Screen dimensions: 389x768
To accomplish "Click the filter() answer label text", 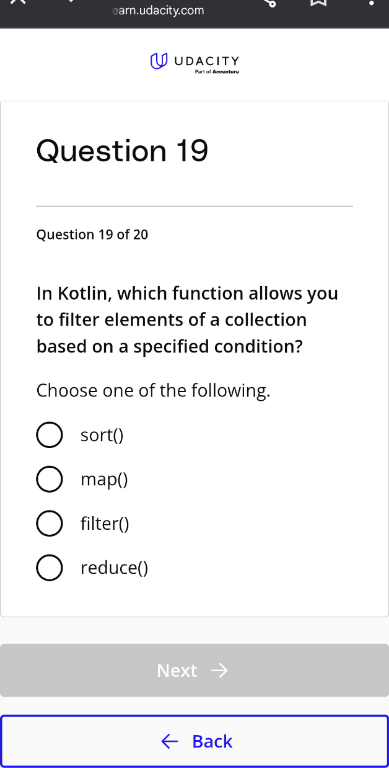I will point(105,524).
